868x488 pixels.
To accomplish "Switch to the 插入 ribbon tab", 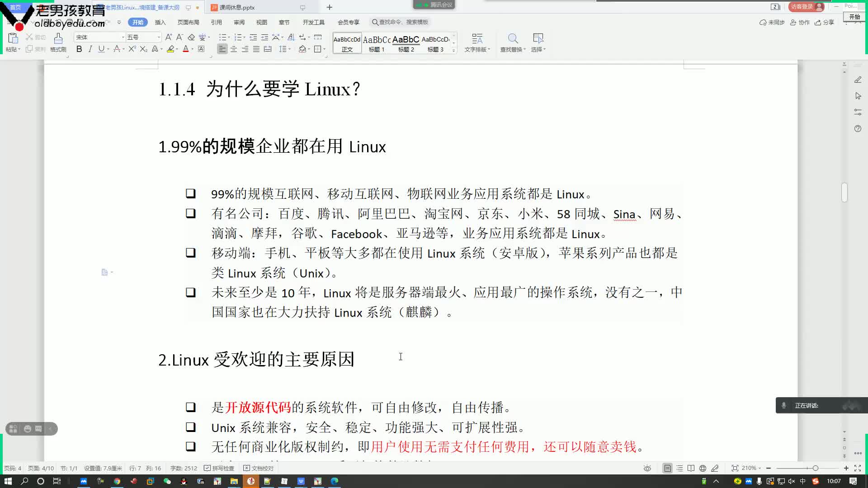I will tap(160, 22).
